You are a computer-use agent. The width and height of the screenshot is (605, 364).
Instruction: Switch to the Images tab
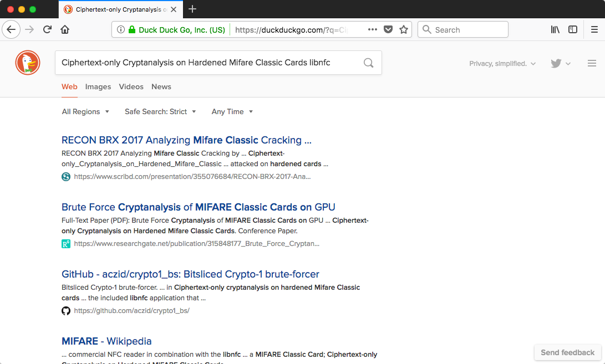pyautogui.click(x=98, y=86)
